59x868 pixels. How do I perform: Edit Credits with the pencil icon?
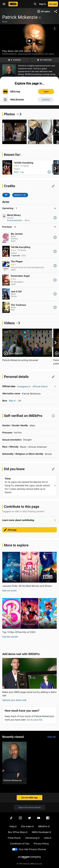click(x=53, y=186)
